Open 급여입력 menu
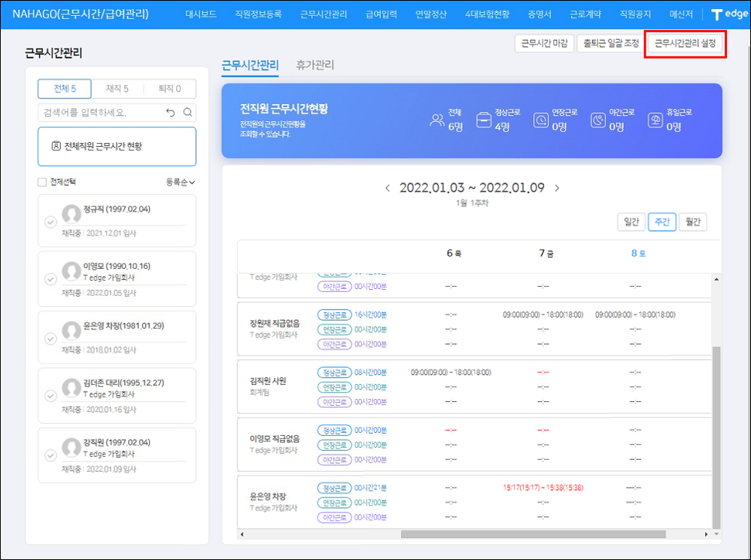Image resolution: width=751 pixels, height=560 pixels. pyautogui.click(x=382, y=14)
